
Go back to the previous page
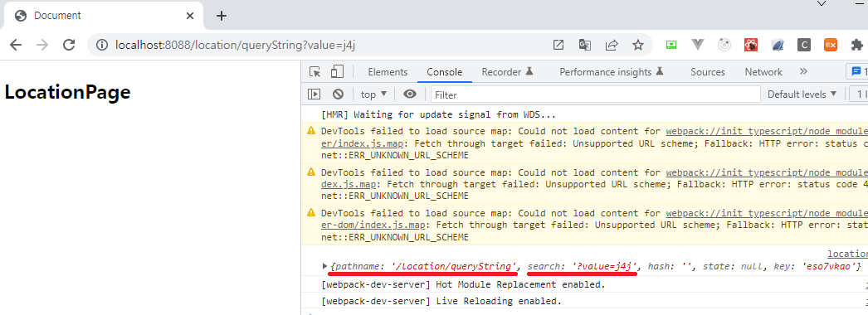(16, 46)
